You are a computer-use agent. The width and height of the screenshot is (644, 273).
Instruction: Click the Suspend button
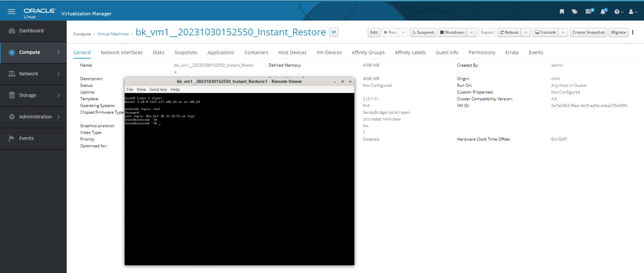423,32
